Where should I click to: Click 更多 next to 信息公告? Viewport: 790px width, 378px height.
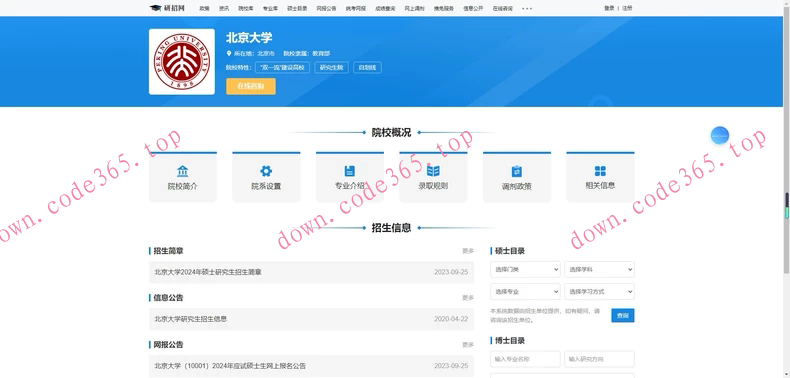pyautogui.click(x=468, y=298)
